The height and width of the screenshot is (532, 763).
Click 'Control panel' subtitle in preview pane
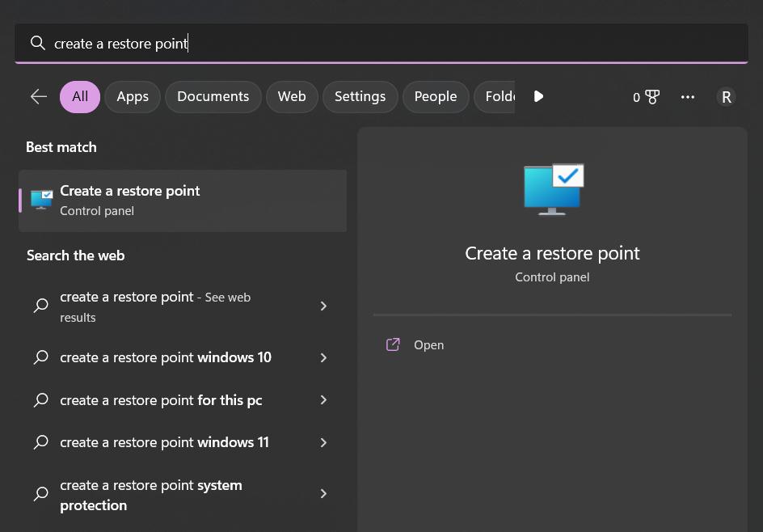(552, 277)
